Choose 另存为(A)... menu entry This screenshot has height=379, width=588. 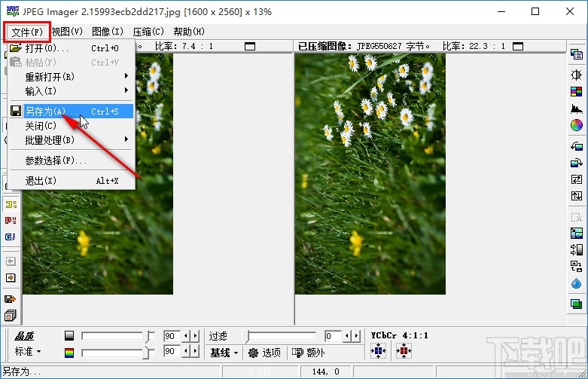point(71,112)
